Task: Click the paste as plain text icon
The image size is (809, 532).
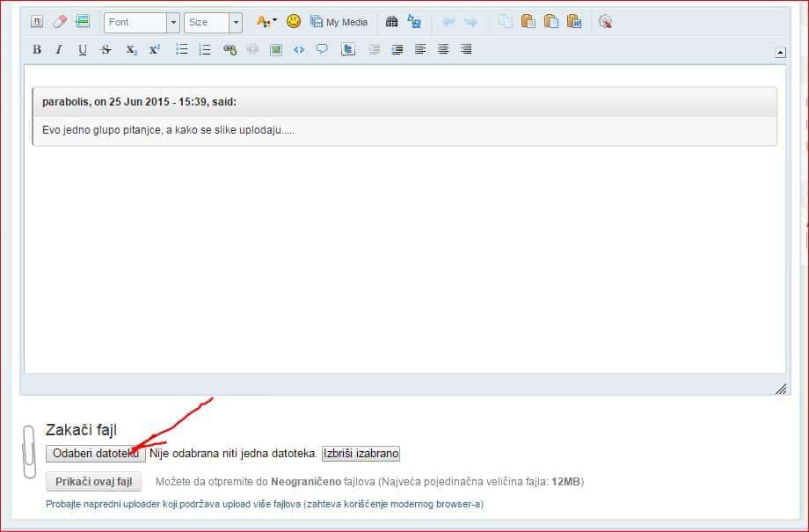Action: (551, 22)
